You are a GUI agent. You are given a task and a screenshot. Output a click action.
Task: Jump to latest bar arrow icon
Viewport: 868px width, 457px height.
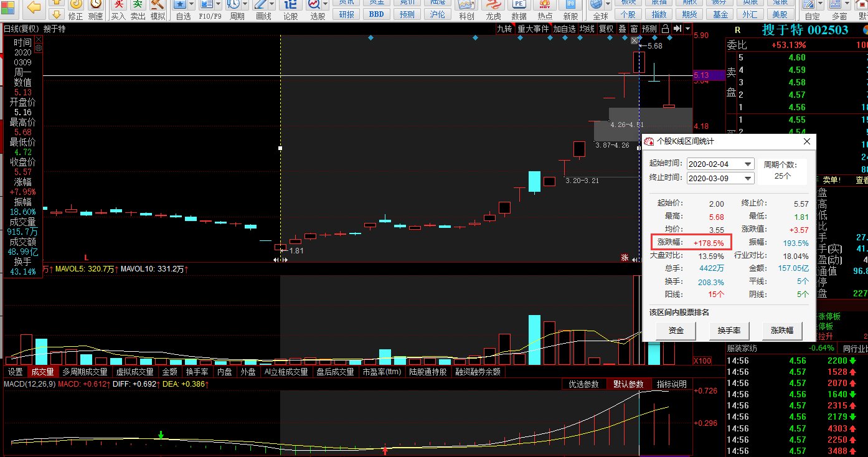coord(677,29)
